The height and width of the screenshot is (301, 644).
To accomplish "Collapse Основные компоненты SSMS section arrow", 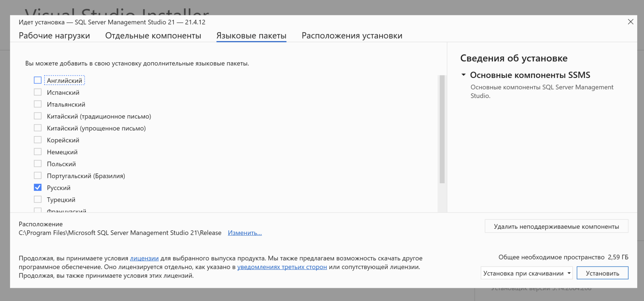I will pos(464,75).
